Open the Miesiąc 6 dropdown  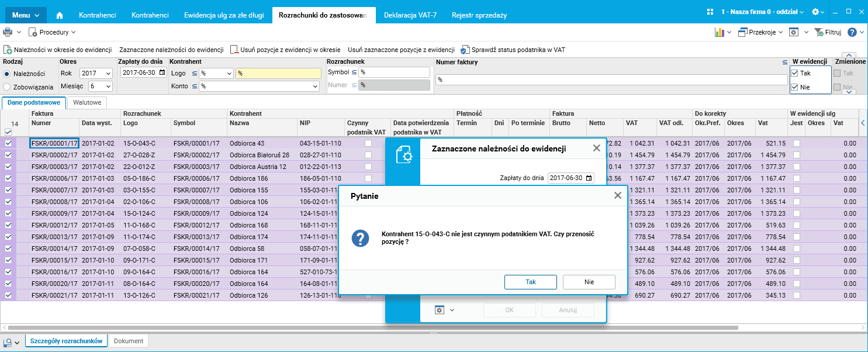click(x=108, y=86)
